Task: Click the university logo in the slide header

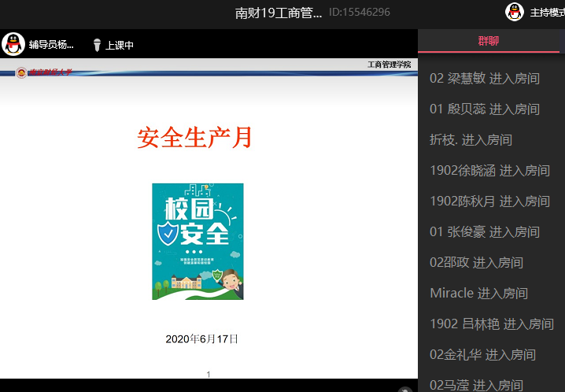Action: pyautogui.click(x=22, y=73)
